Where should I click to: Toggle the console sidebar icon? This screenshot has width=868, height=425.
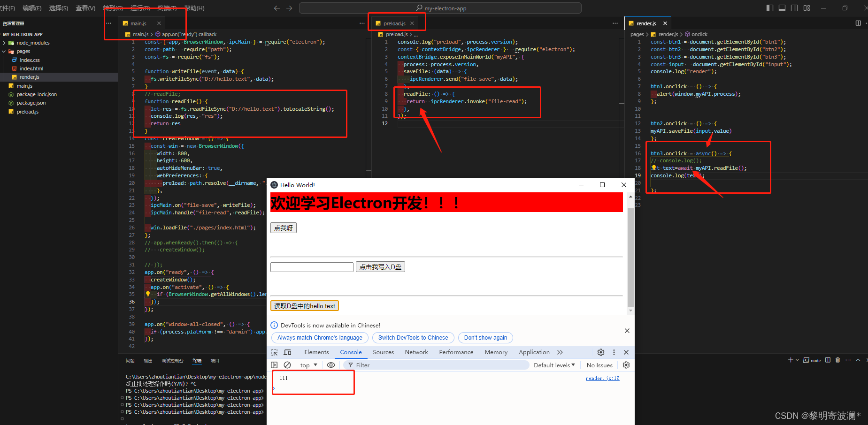point(275,365)
